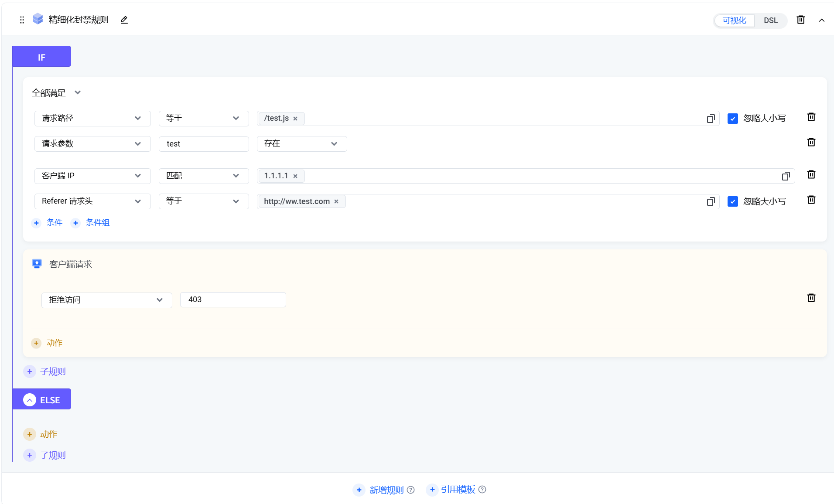Click the drag handle beside the rule title

[22, 20]
